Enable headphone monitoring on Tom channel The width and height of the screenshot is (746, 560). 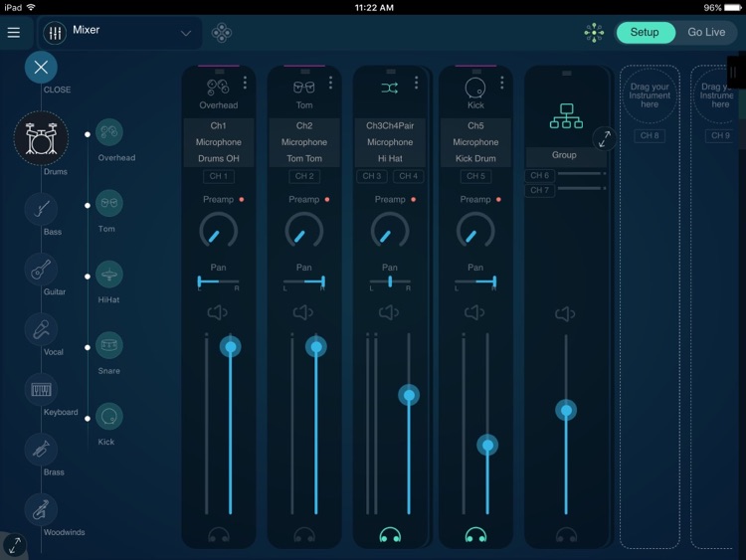[304, 535]
